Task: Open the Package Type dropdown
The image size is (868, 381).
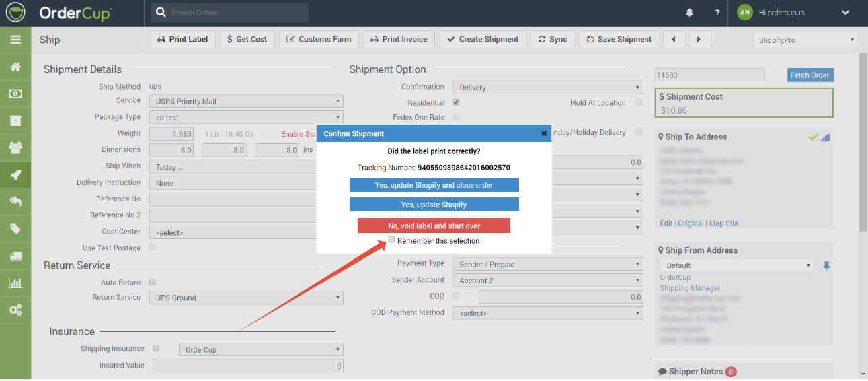Action: pyautogui.click(x=246, y=117)
